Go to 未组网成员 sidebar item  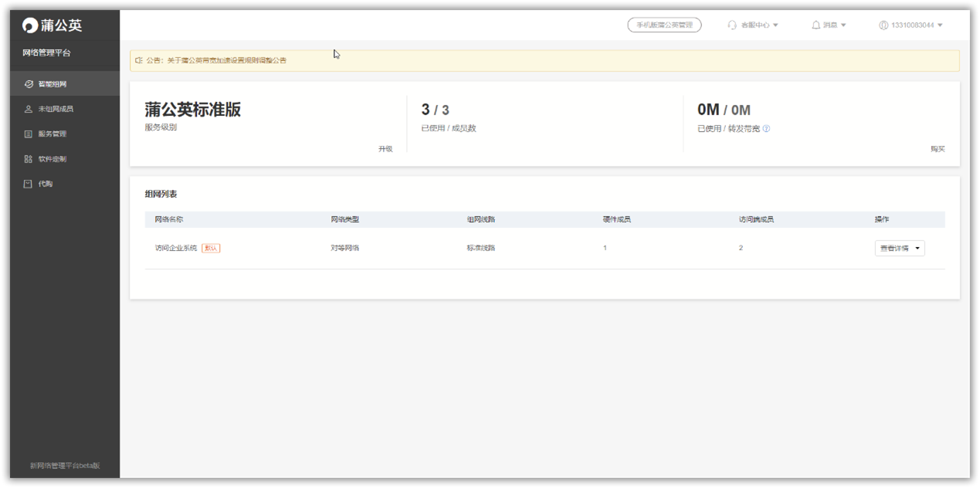(x=65, y=109)
